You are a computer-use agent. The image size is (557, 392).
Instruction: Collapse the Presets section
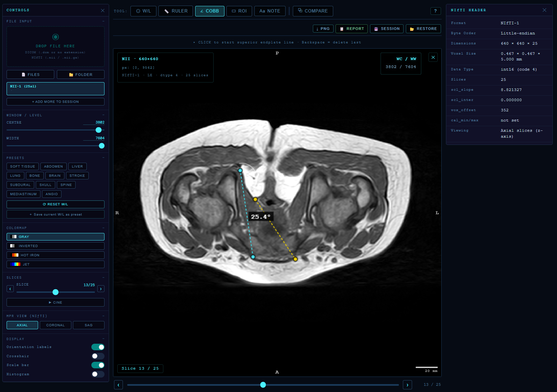click(x=103, y=158)
